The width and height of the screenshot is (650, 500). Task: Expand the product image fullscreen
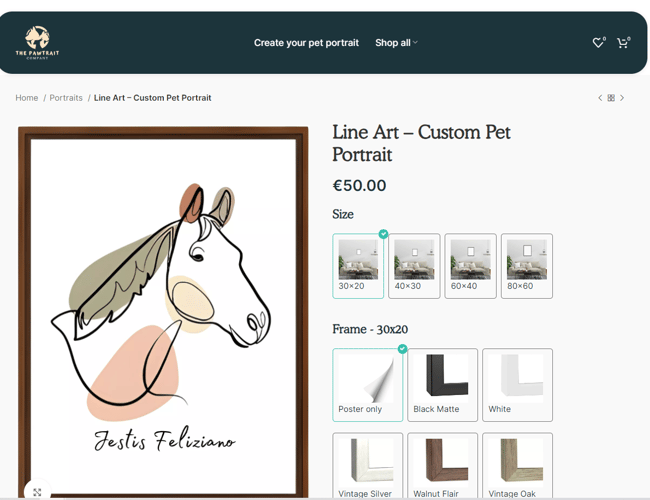coord(37,491)
